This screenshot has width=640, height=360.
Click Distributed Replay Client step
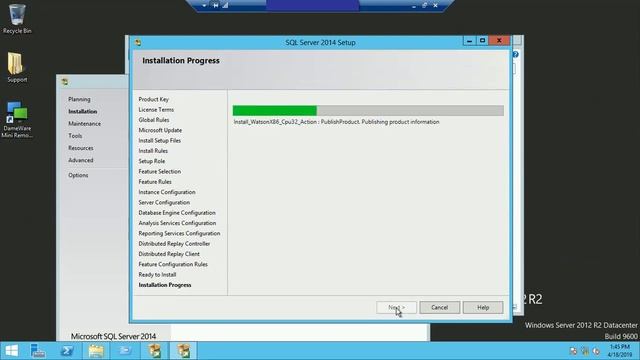(x=169, y=254)
